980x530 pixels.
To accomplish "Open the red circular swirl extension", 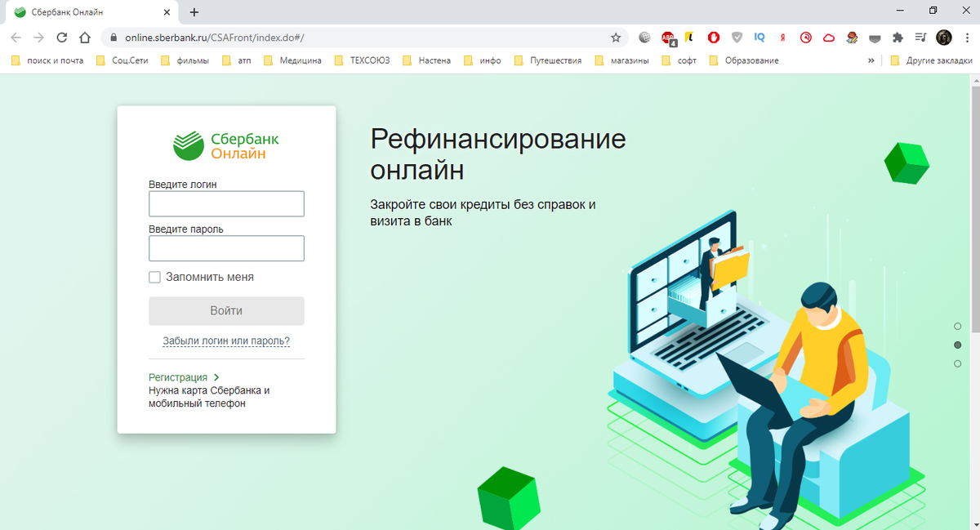I will [x=805, y=38].
